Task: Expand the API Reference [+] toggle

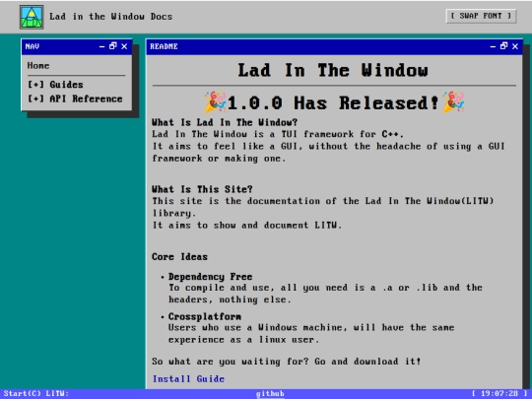Action: pos(35,99)
